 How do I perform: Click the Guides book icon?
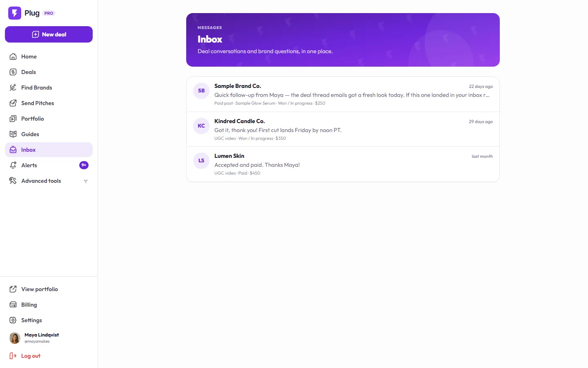point(13,134)
